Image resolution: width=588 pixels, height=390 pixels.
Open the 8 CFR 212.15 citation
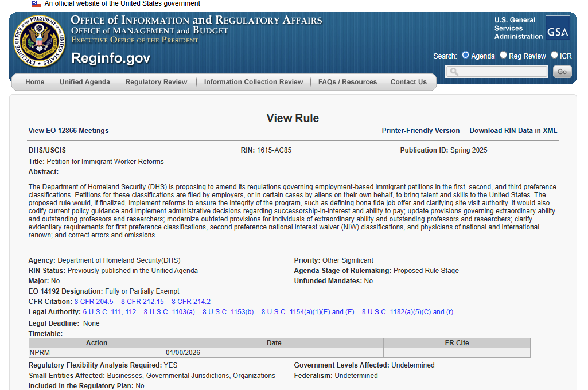[142, 302]
